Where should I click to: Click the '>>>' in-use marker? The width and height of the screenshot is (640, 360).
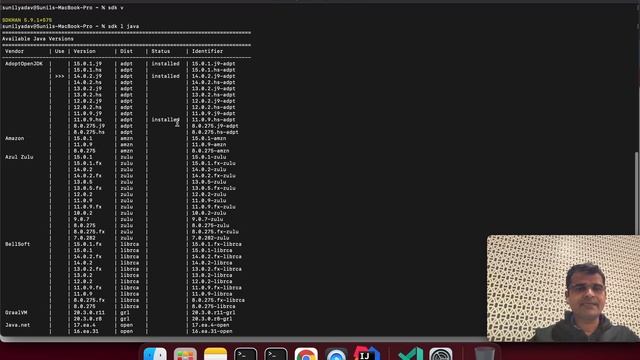pyautogui.click(x=60, y=76)
